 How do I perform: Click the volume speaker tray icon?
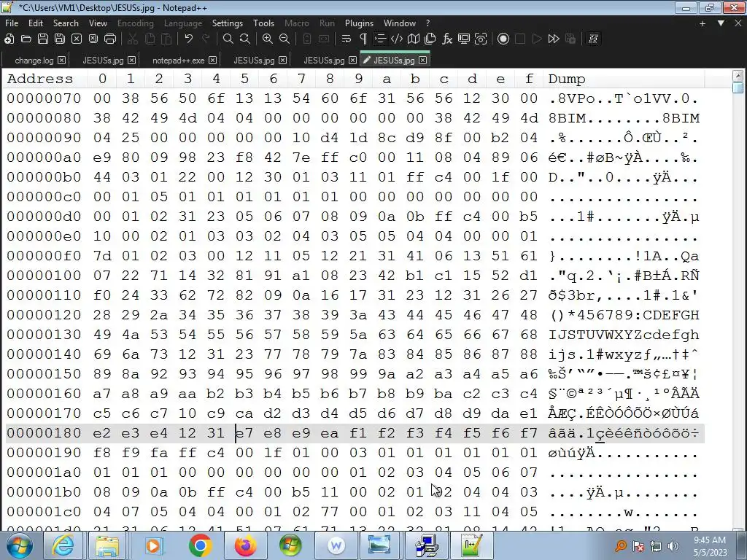tap(673, 546)
